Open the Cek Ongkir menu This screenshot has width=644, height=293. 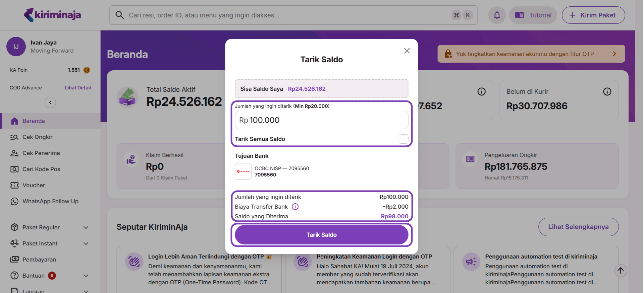[37, 137]
